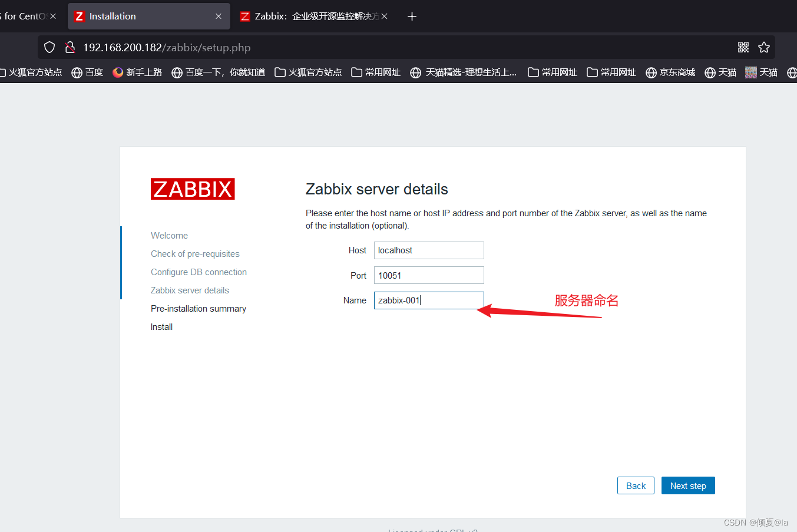Open the 天猫 bookmark with colorful favicon
797x532 pixels.
(x=761, y=72)
